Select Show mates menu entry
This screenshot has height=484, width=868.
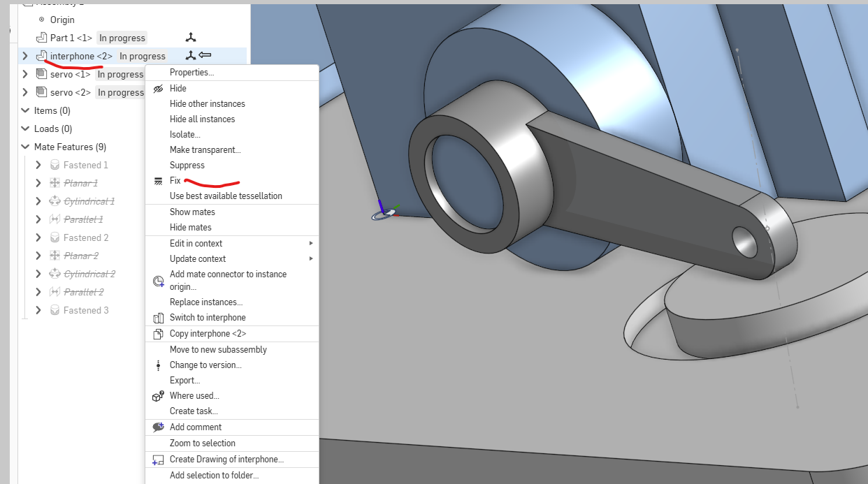(x=192, y=212)
